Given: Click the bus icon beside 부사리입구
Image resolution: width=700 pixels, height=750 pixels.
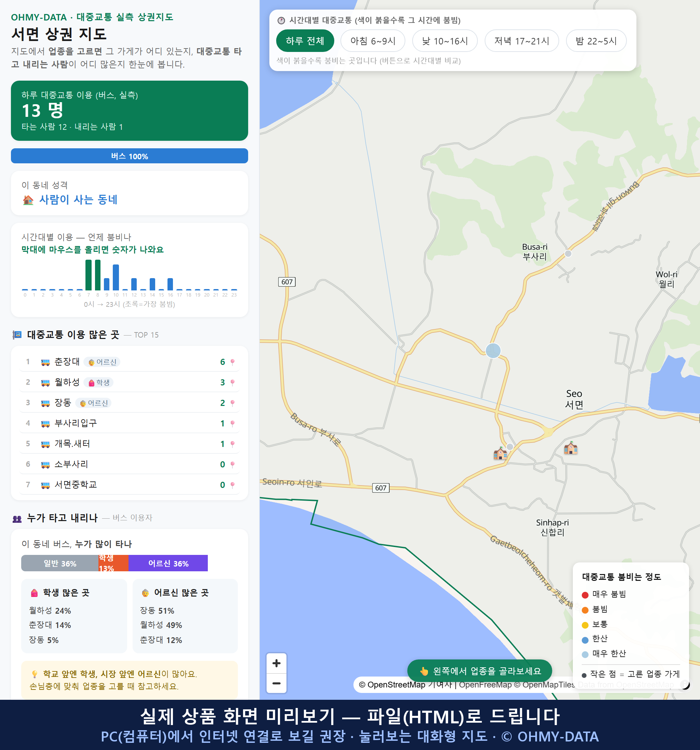Looking at the screenshot, I should point(45,423).
